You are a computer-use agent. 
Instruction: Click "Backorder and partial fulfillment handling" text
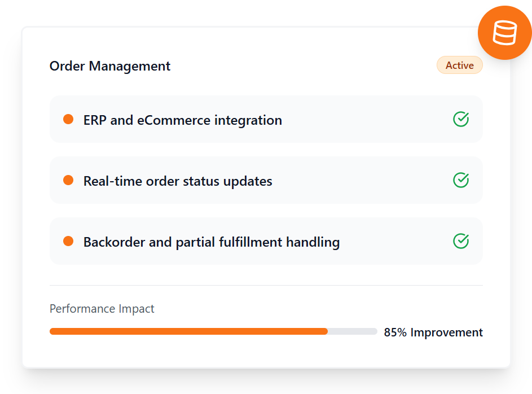point(212,242)
